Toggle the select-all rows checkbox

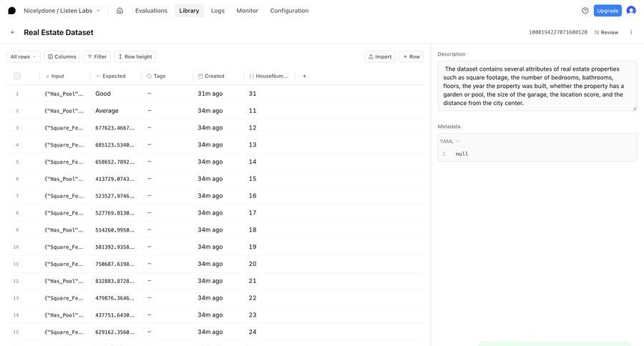[17, 76]
